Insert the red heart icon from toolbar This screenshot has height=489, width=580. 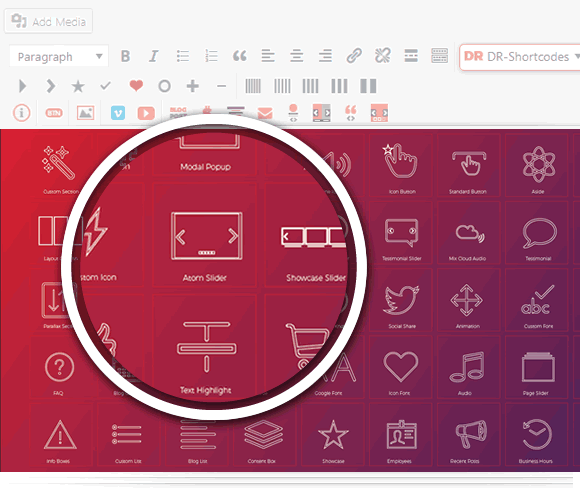click(136, 85)
